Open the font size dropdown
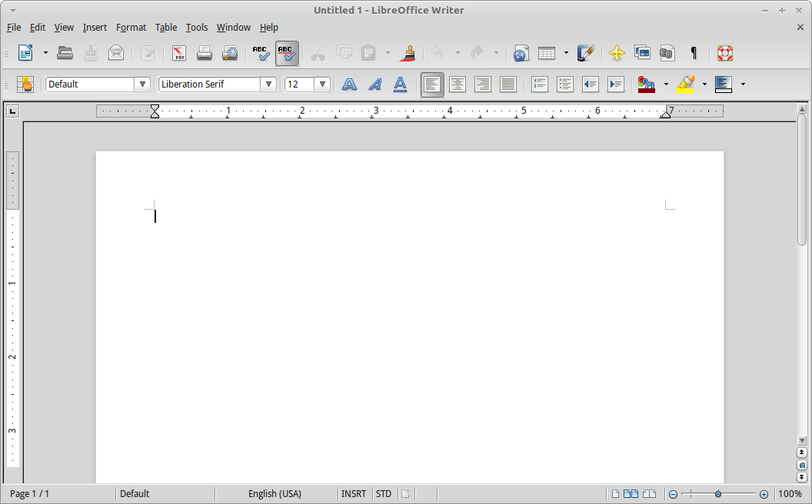 click(323, 84)
